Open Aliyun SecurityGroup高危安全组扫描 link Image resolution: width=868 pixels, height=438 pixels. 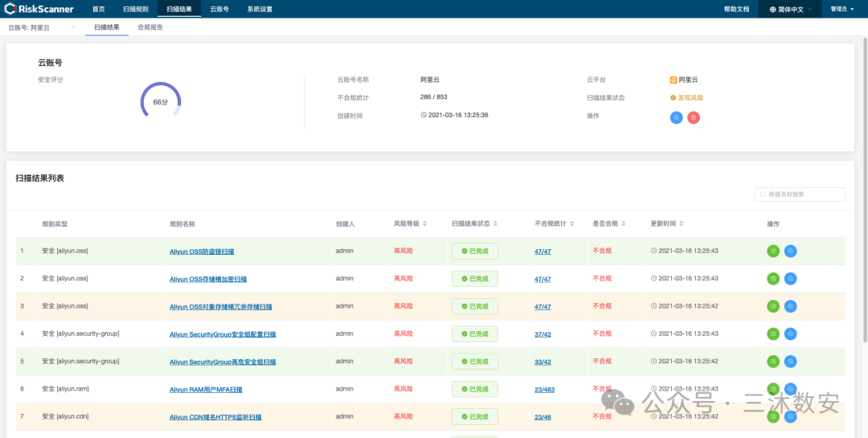[223, 362]
